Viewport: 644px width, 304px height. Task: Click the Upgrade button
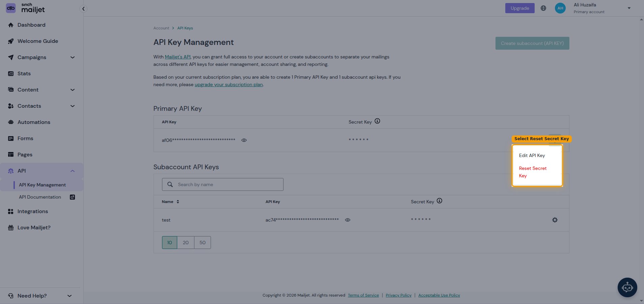[x=520, y=8]
